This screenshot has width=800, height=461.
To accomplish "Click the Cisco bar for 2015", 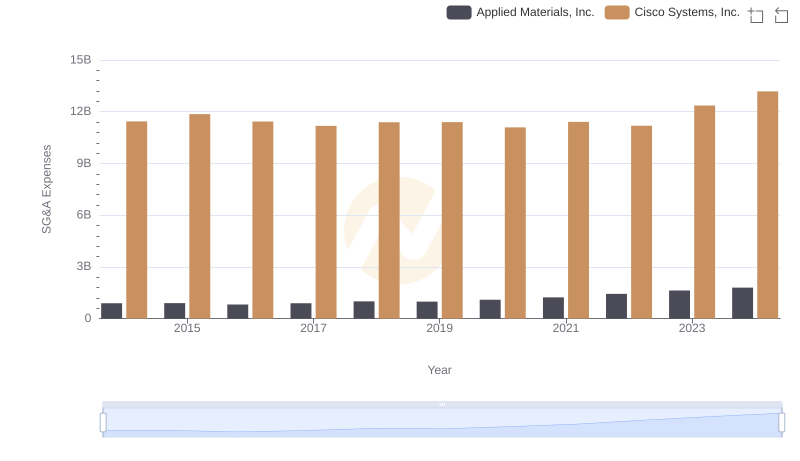I will pos(199,216).
